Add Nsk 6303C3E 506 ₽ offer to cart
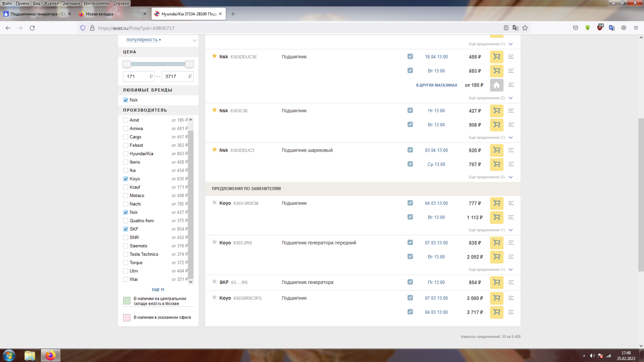Viewport: 644px width, 362px height. (x=497, y=125)
